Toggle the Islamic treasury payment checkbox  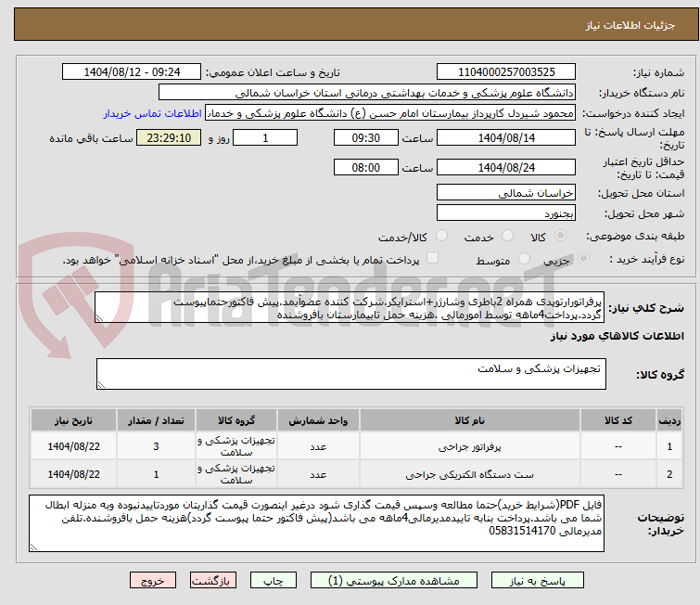pyautogui.click(x=432, y=258)
